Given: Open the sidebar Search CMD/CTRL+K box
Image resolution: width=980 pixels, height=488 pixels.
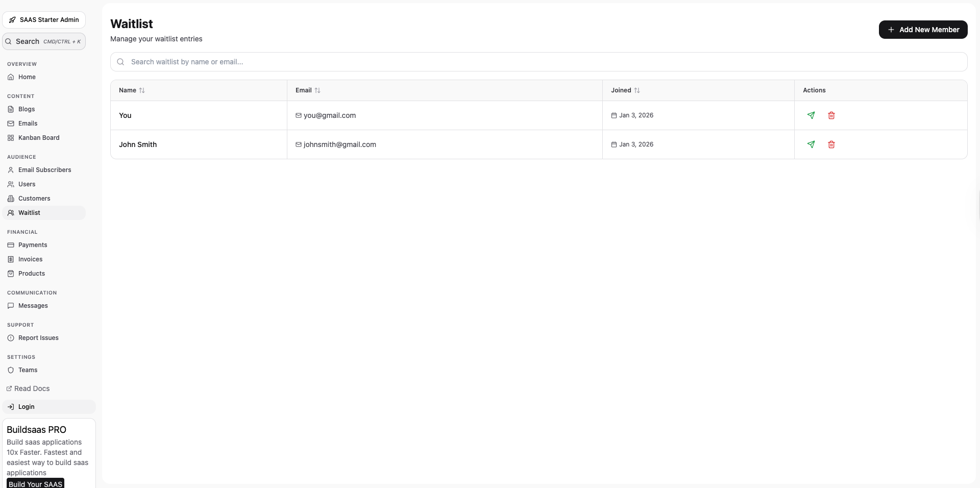Looking at the screenshot, I should [44, 41].
